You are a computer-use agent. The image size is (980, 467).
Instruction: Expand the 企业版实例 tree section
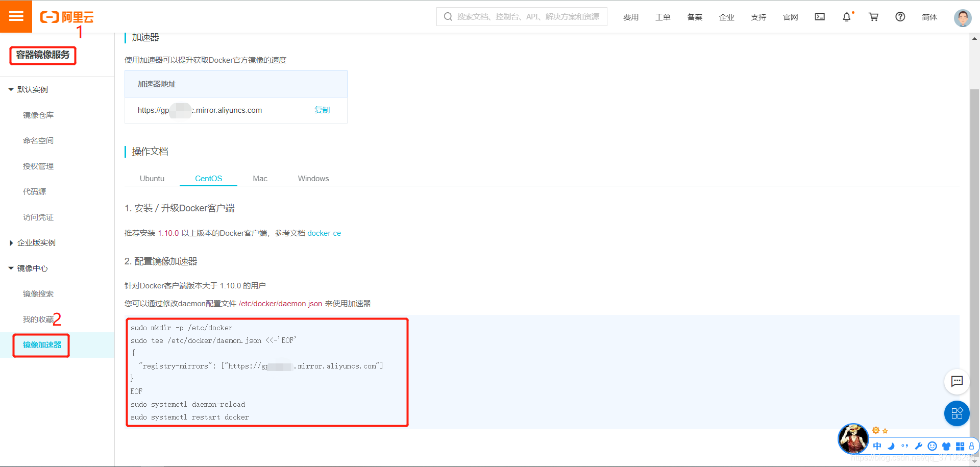[x=11, y=242]
